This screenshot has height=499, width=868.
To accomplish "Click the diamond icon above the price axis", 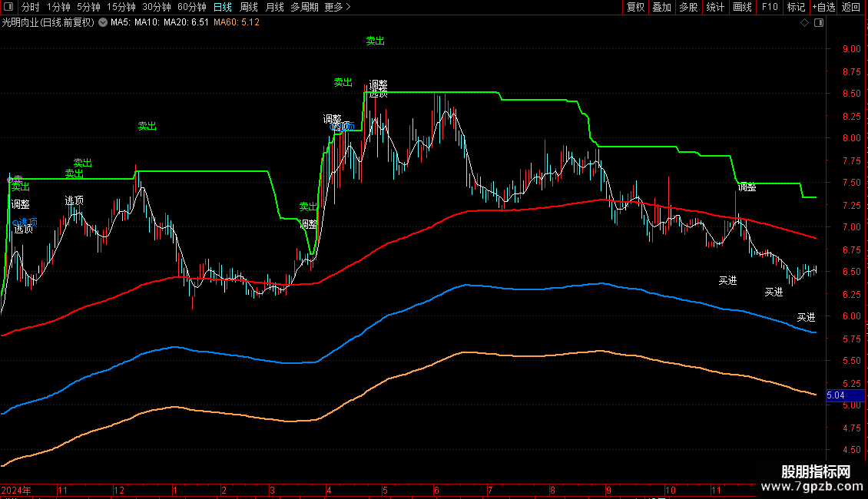I will (x=805, y=23).
